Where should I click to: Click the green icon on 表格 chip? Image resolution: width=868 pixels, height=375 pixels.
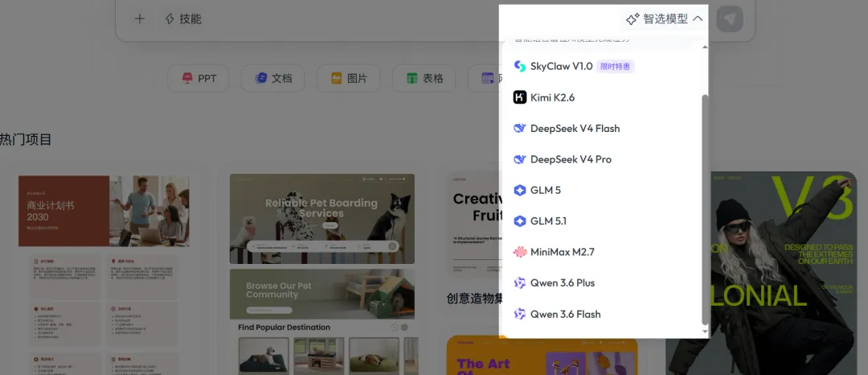[x=411, y=78]
